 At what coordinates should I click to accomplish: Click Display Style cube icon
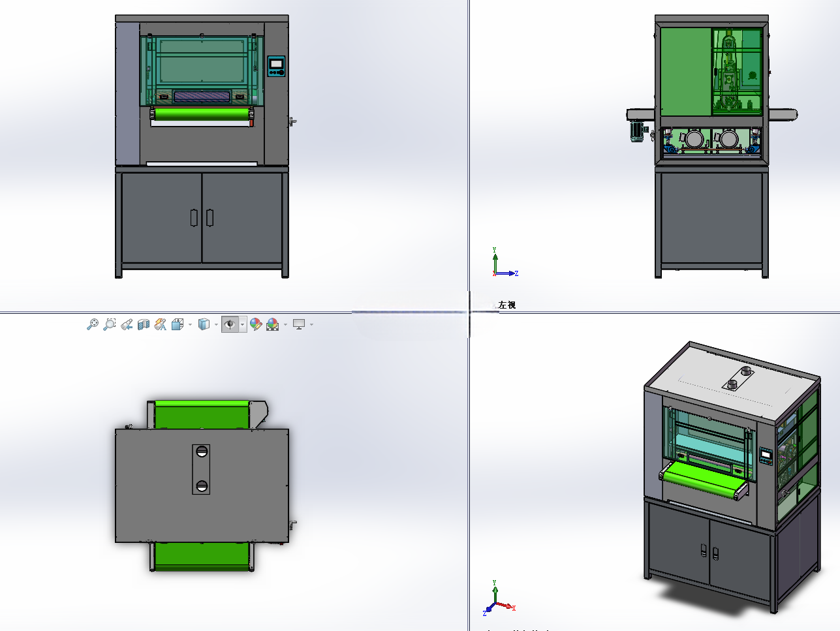[204, 324]
